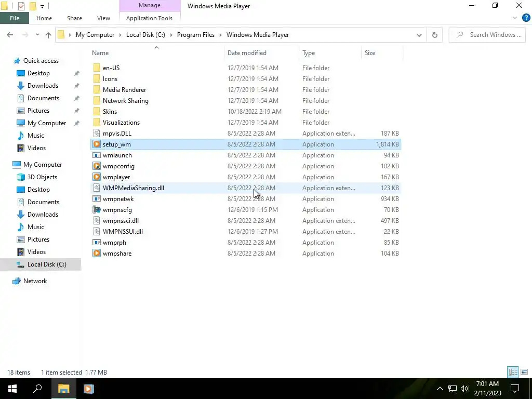Open the clock and date in taskbar
This screenshot has height=399, width=532.
point(487,389)
